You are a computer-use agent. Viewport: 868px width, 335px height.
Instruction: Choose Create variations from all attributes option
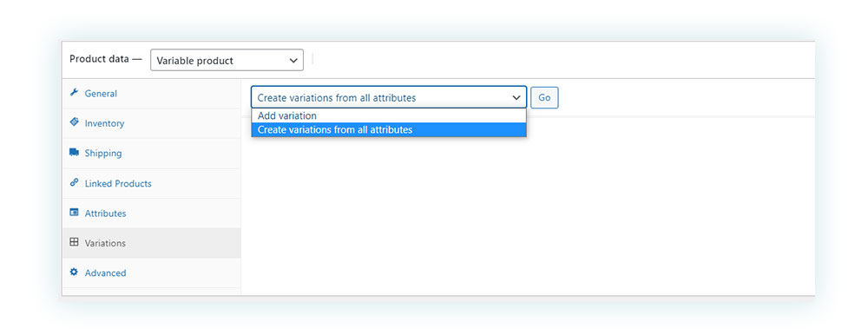pos(389,129)
